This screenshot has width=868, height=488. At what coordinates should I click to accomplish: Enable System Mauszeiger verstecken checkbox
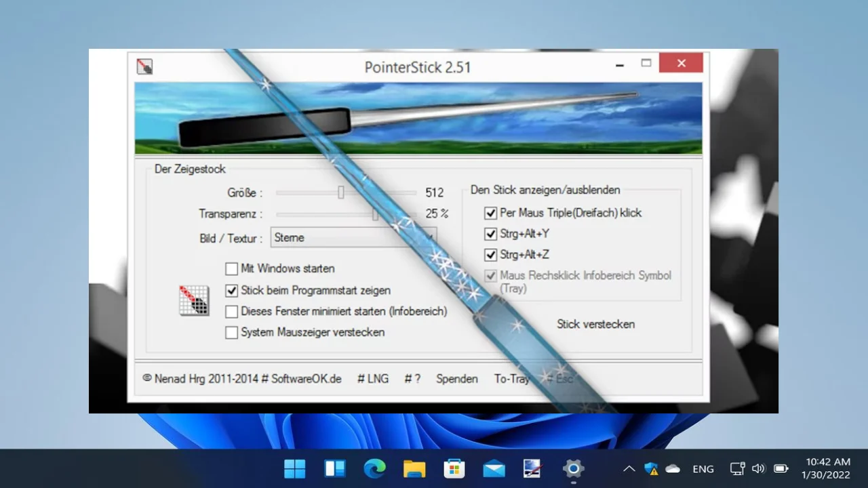(x=231, y=333)
